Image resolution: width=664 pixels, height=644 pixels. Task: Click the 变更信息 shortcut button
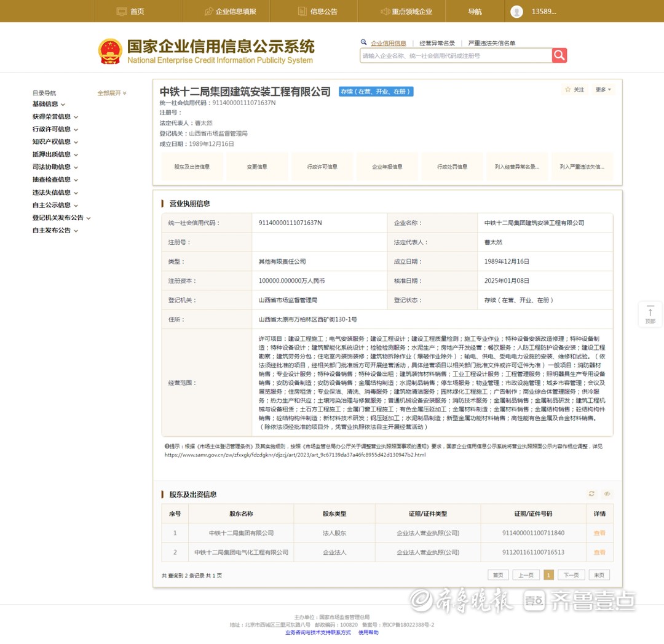click(257, 167)
